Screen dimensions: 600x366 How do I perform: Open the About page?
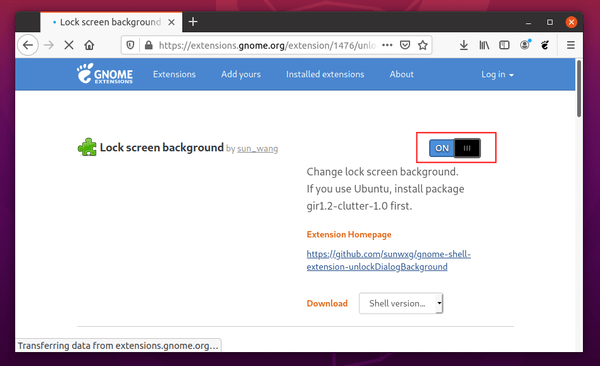point(401,74)
